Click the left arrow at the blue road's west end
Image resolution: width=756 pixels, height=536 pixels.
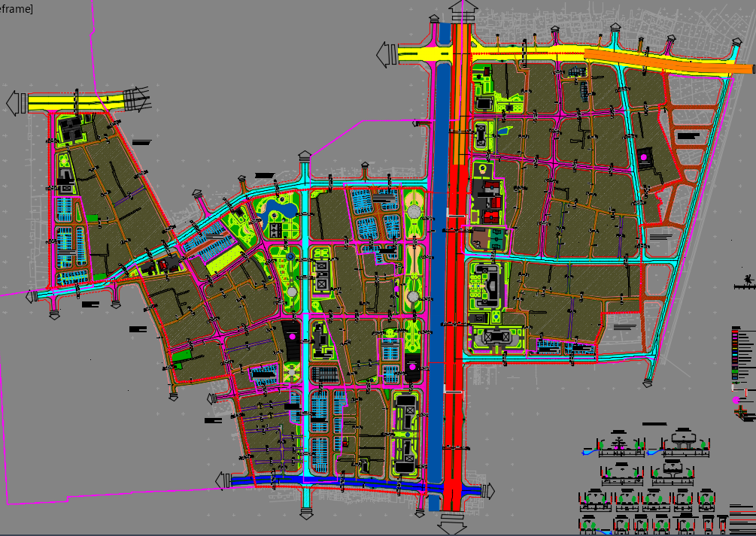point(223,480)
